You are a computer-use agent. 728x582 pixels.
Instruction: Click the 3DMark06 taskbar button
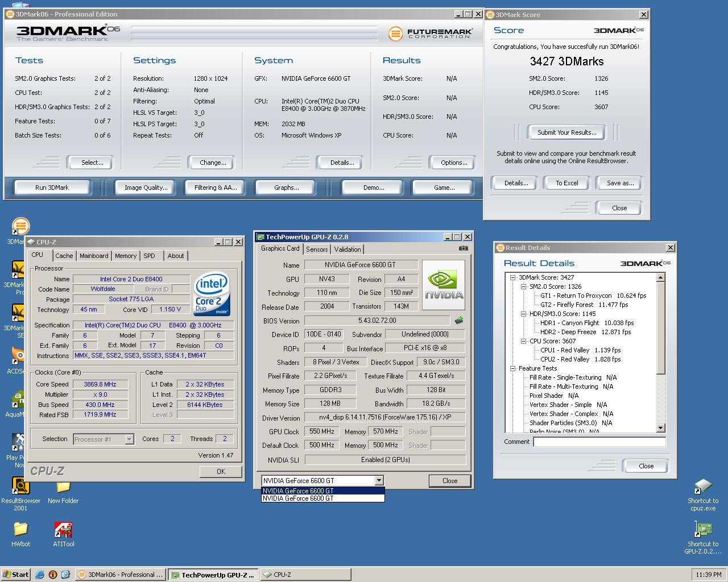(x=121, y=575)
